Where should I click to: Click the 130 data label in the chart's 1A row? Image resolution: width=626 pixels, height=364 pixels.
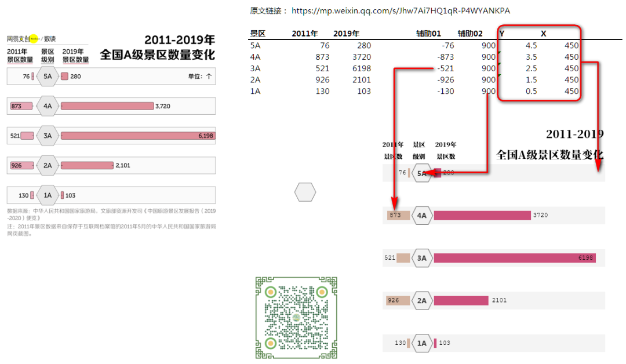(400, 343)
